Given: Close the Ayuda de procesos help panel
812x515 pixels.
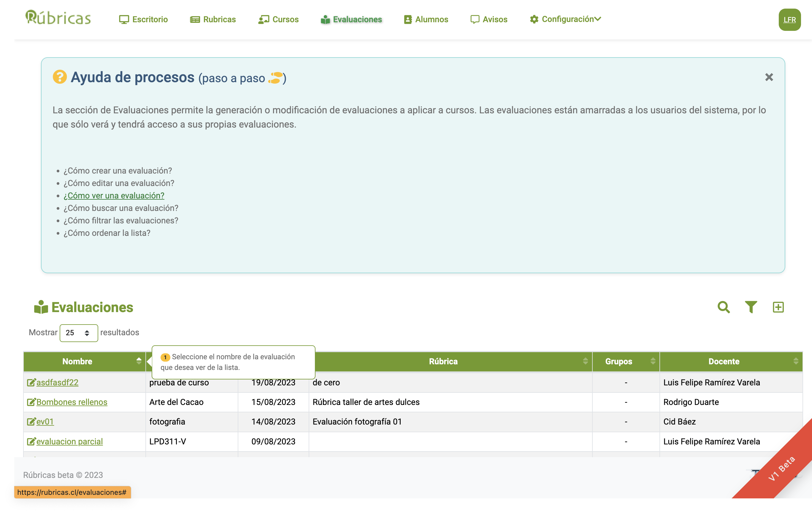Looking at the screenshot, I should point(769,77).
